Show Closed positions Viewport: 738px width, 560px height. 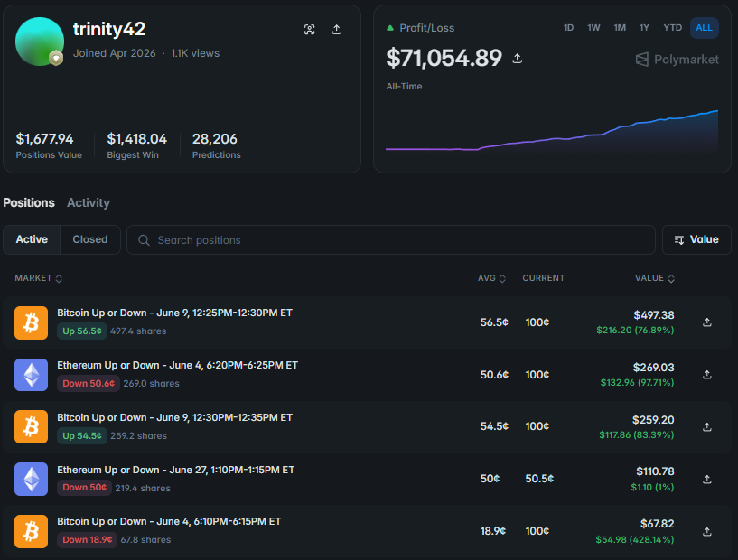point(90,239)
